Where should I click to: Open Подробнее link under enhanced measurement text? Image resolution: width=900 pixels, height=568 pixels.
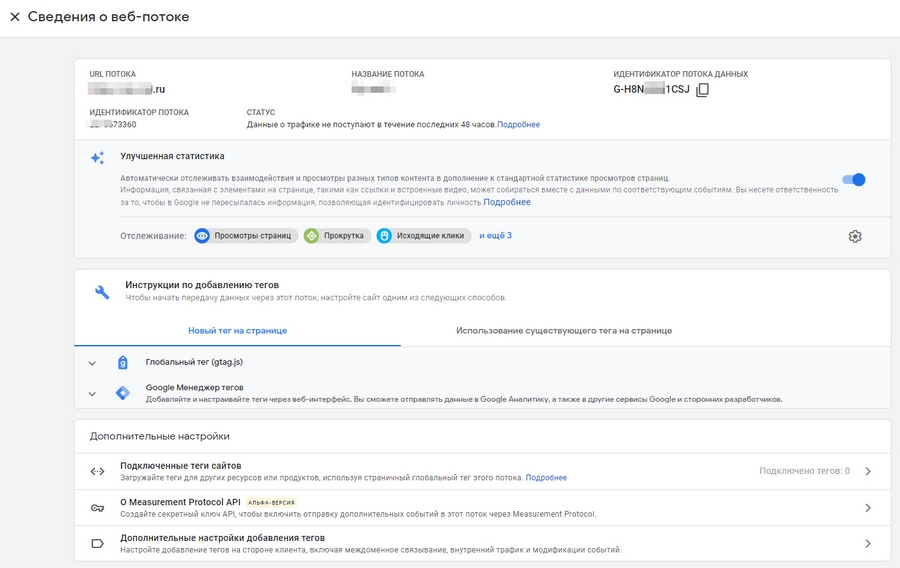click(x=507, y=202)
